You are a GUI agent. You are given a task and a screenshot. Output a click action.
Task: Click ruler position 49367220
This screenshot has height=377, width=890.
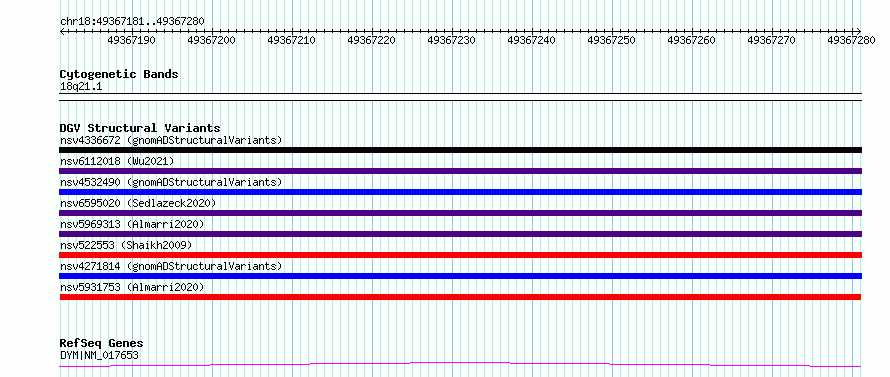click(x=371, y=40)
